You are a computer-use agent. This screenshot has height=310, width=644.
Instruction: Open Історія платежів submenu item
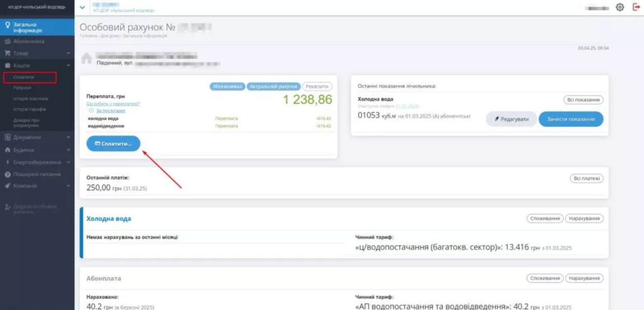31,98
